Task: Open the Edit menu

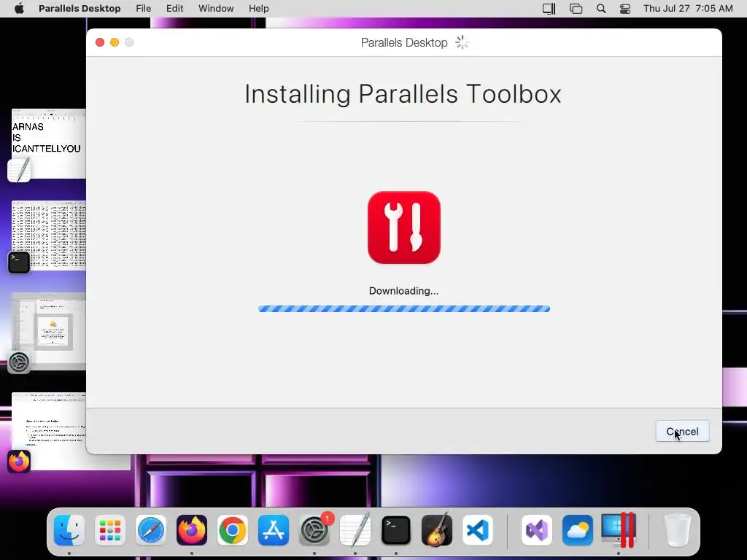Action: click(174, 9)
